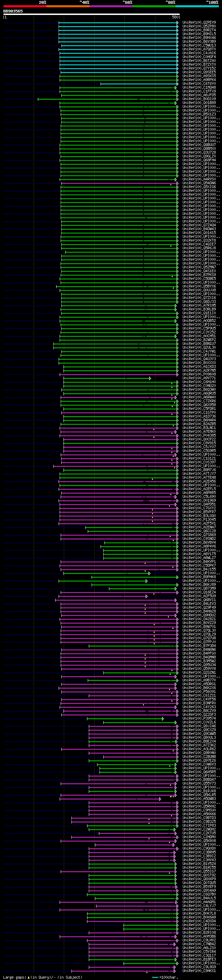Click hit UniRef100_O42821
Image resolution: width=222 pixels, height=980 pixels.
point(199,619)
